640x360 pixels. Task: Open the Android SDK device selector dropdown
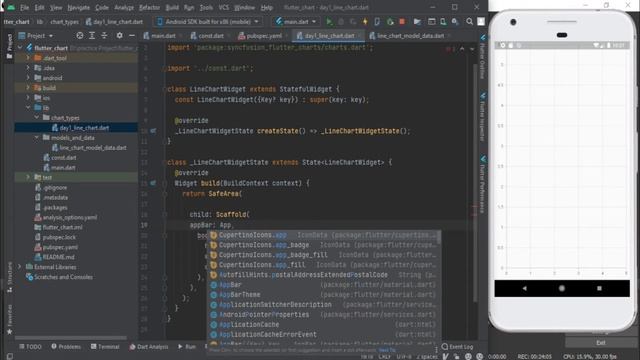208,22
